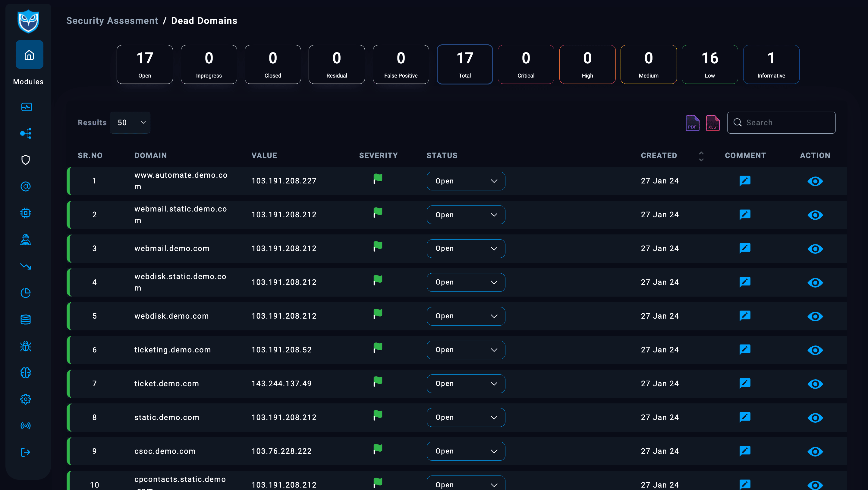The width and height of the screenshot is (868, 490).
Task: Add comment for webmail.demo.com row
Action: 745,248
